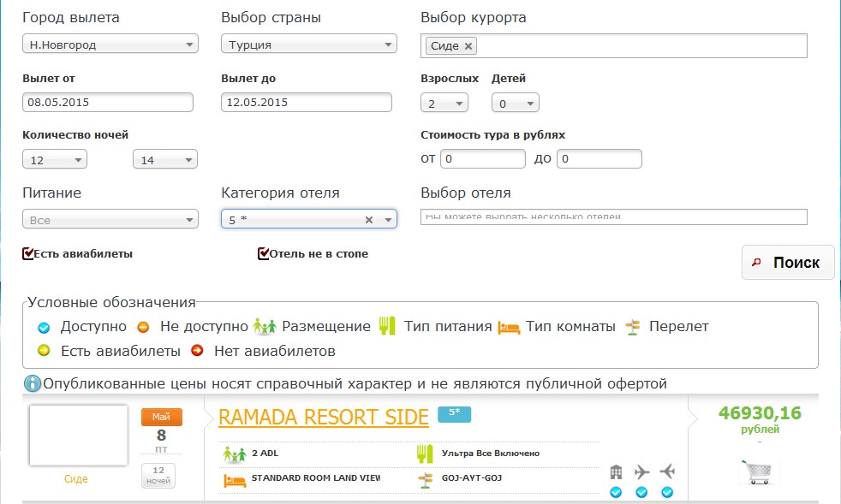This screenshot has height=504, width=841.
Task: Click the Вылет от date field
Action: (108, 102)
